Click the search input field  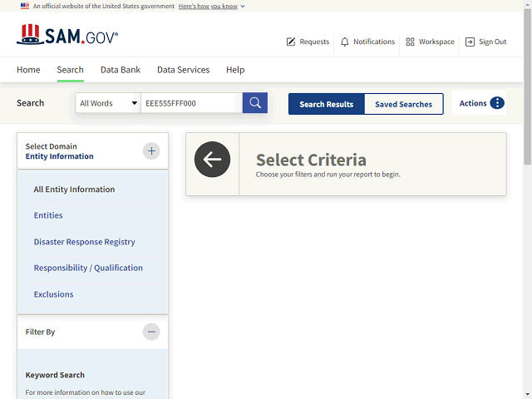coord(192,103)
